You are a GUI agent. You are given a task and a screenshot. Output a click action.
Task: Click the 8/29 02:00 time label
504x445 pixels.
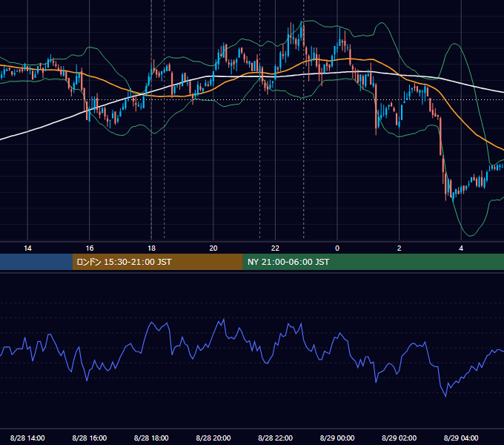coord(399,438)
